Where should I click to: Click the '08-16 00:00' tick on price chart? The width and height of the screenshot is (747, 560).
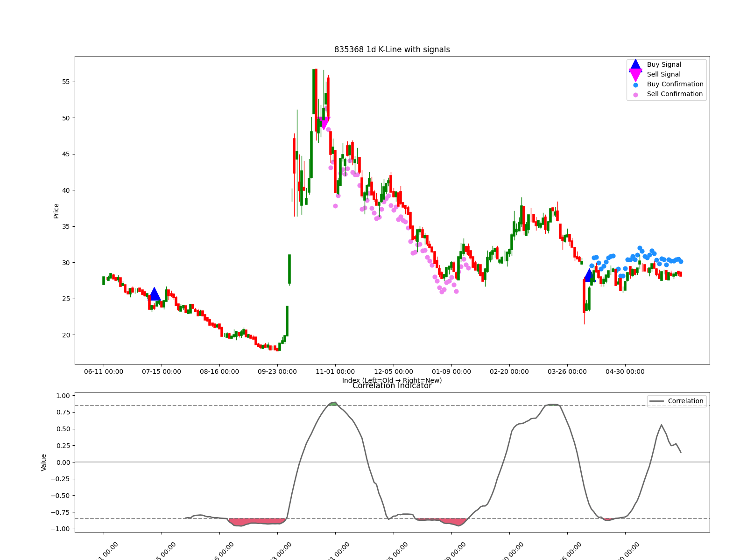pyautogui.click(x=219, y=371)
